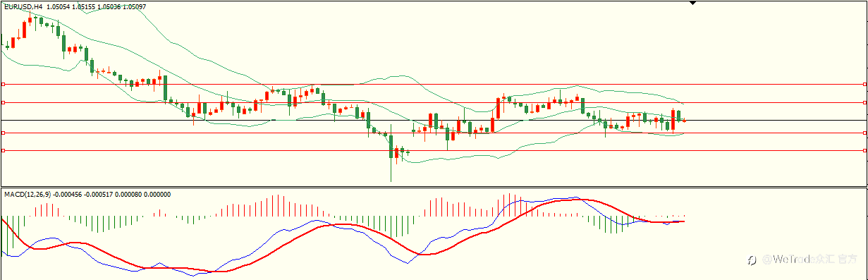Grab the second red line's right-edge handle
868x280 pixels.
coord(864,102)
